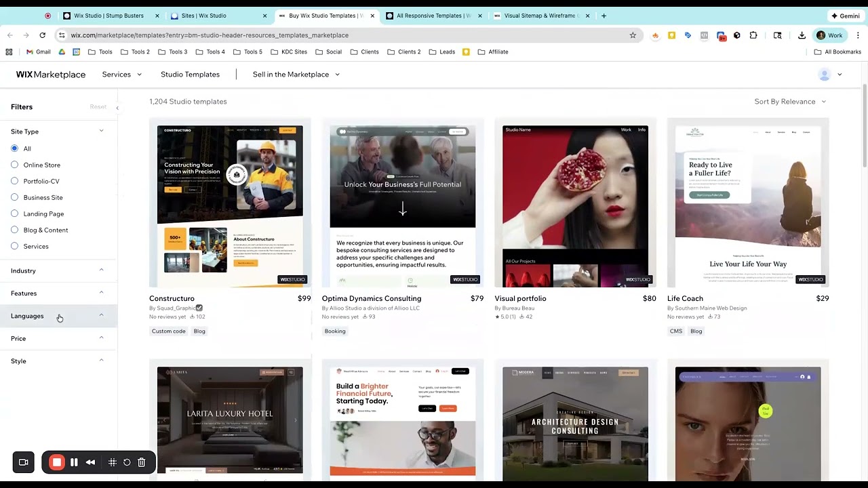
Task: Click the rewind recording icon
Action: pyautogui.click(x=90, y=462)
